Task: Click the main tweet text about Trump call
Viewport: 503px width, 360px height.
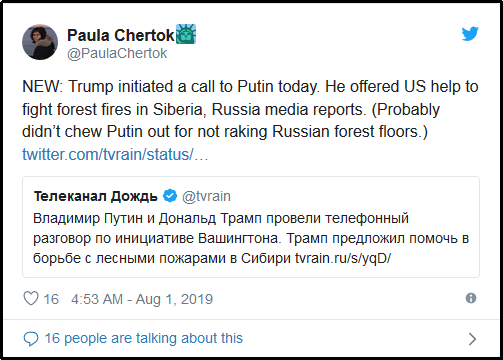Action: point(250,109)
